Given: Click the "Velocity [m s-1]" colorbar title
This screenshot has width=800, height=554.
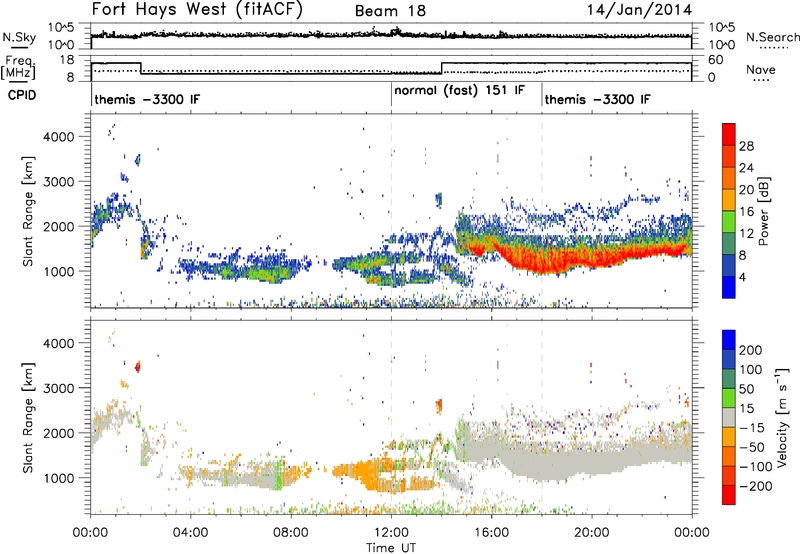Looking at the screenshot, I should [x=782, y=417].
